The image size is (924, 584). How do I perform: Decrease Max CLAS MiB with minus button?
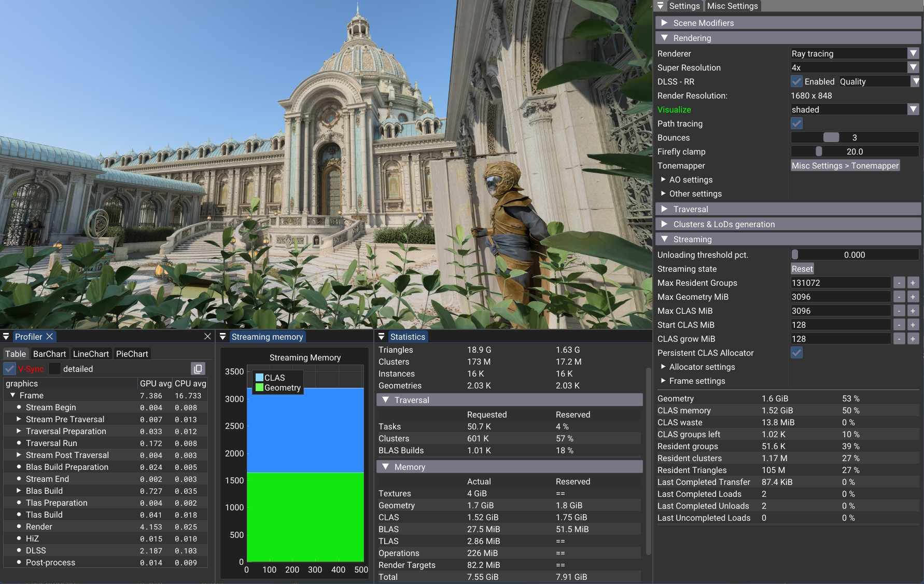tap(899, 311)
